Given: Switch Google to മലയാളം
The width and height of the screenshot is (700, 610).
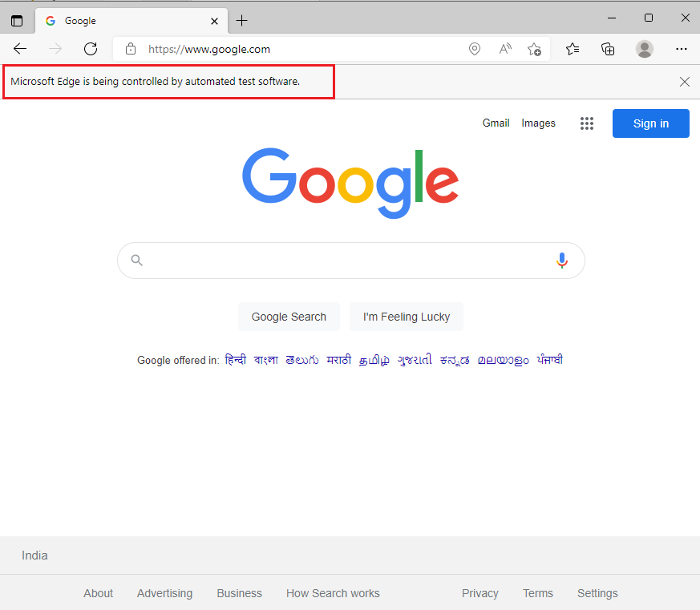Looking at the screenshot, I should [x=503, y=360].
